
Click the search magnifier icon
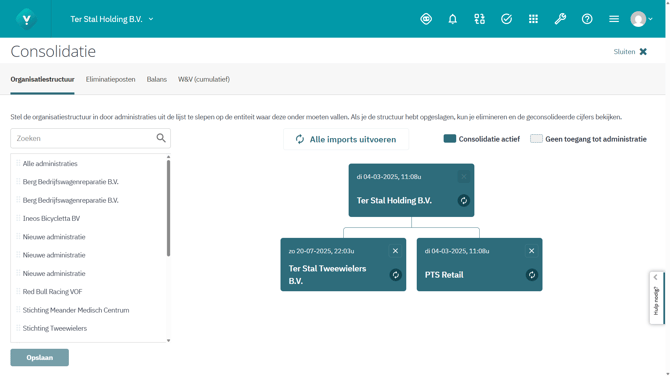pyautogui.click(x=161, y=138)
